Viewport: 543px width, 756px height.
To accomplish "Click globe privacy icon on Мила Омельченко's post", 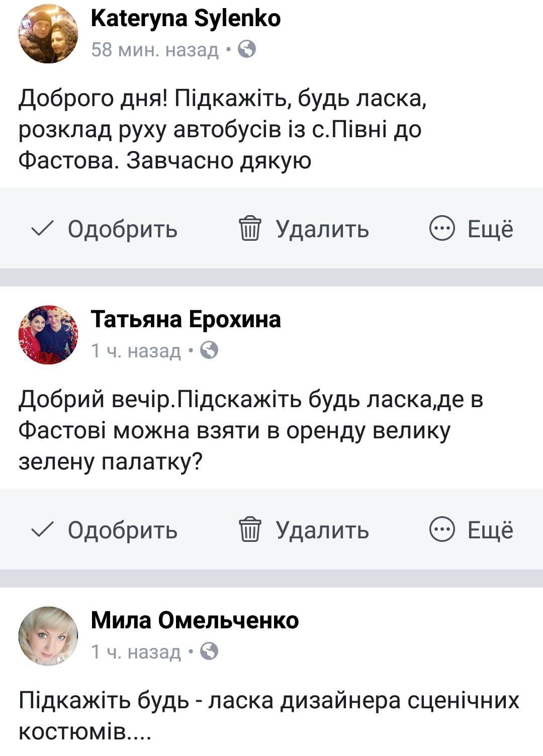I will click(x=209, y=651).
